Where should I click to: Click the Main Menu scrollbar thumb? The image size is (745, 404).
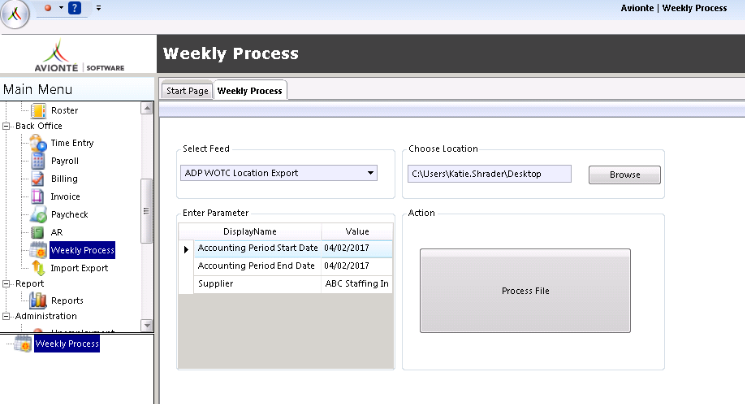click(146, 211)
